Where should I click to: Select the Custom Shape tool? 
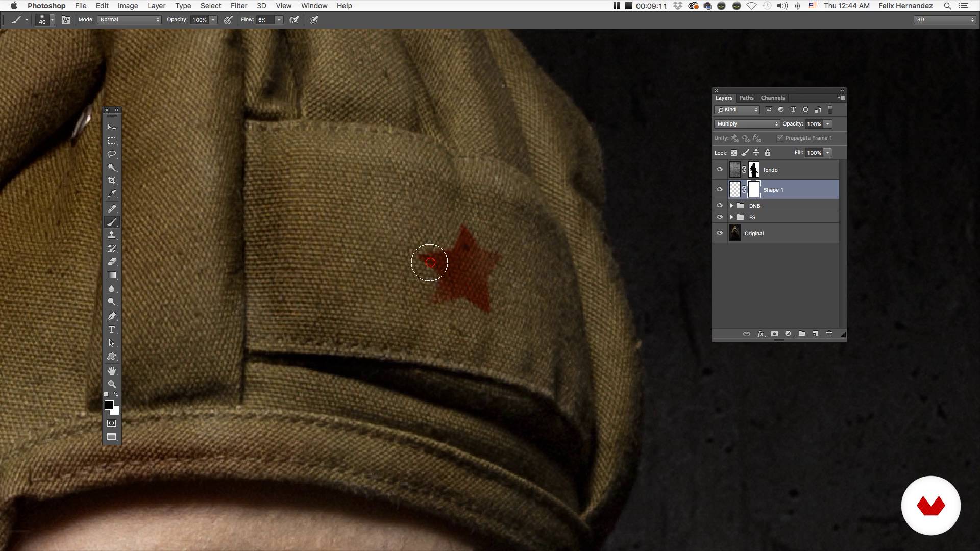point(112,357)
